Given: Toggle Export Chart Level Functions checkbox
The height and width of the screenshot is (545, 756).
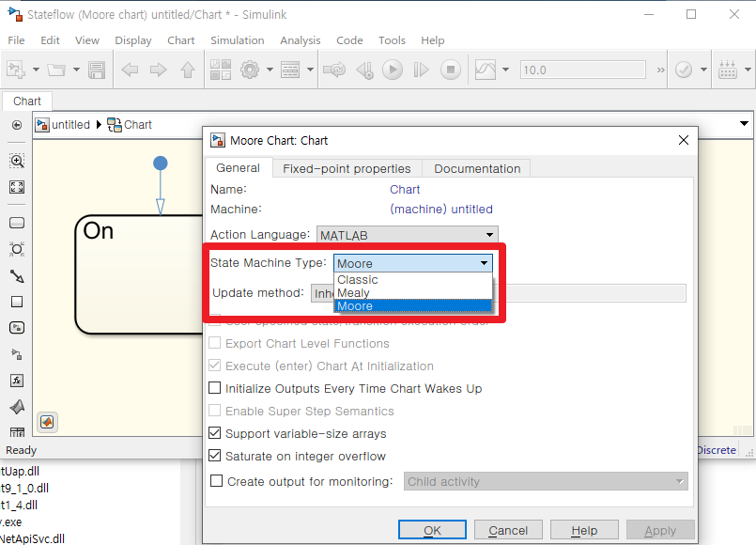Looking at the screenshot, I should point(214,343).
